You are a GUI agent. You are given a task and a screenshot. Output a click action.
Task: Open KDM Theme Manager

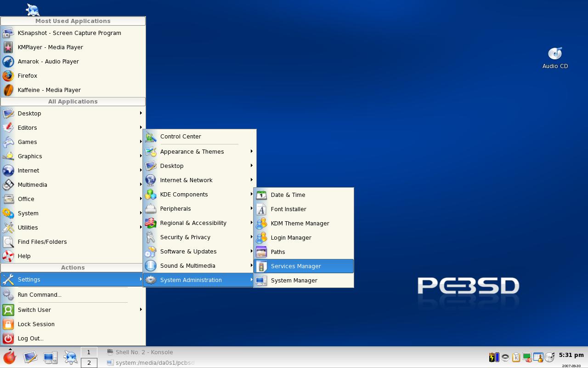(x=304, y=223)
